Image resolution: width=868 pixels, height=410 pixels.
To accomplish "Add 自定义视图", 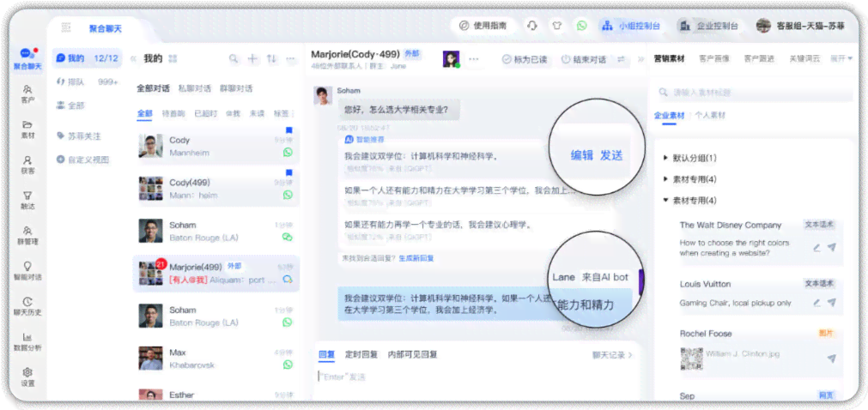I will (x=83, y=160).
